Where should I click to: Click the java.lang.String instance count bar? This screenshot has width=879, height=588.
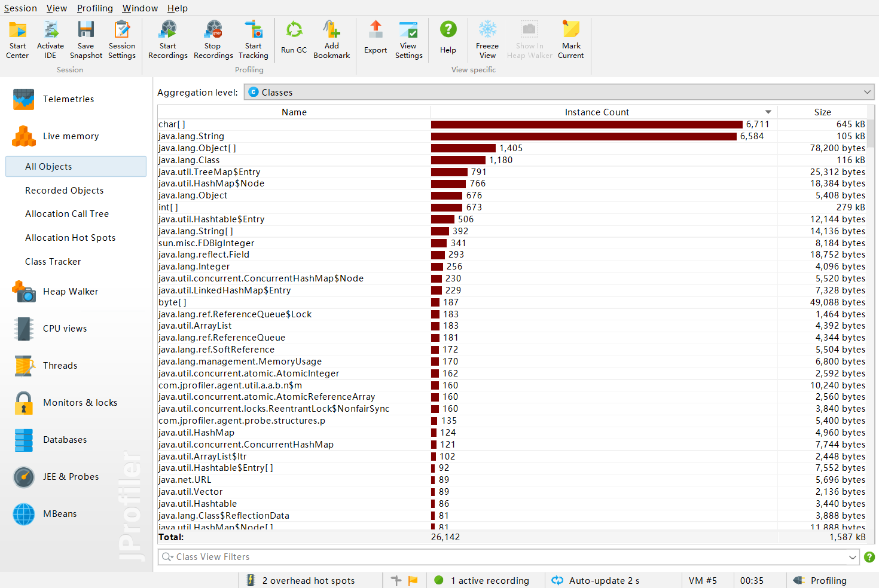point(584,136)
